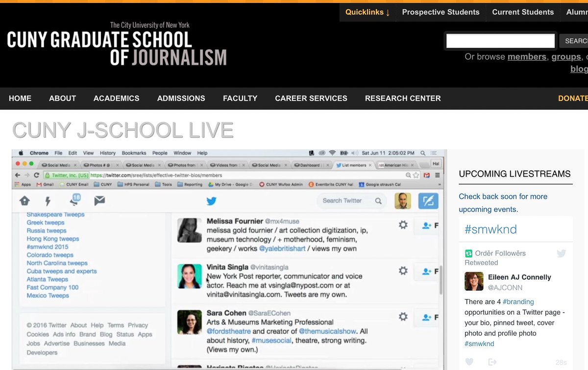Click the Prospective Students link
This screenshot has height=370, width=588.
tap(441, 12)
